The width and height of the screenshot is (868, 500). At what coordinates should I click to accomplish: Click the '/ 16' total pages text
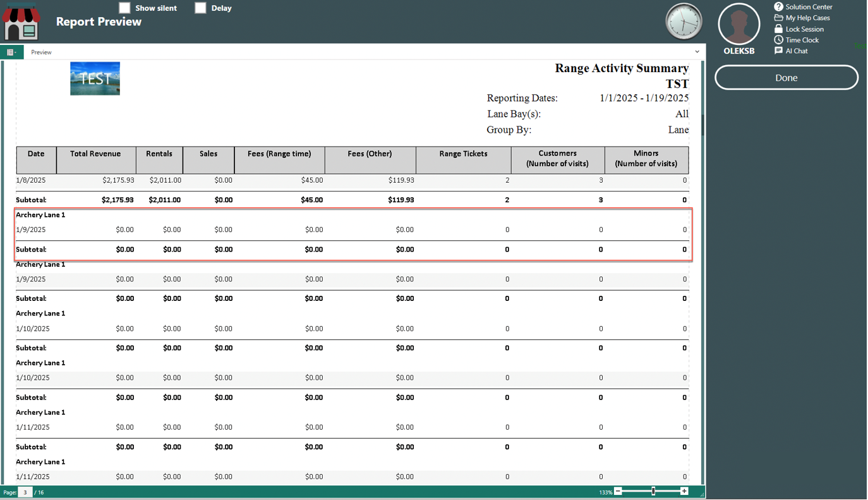point(39,492)
